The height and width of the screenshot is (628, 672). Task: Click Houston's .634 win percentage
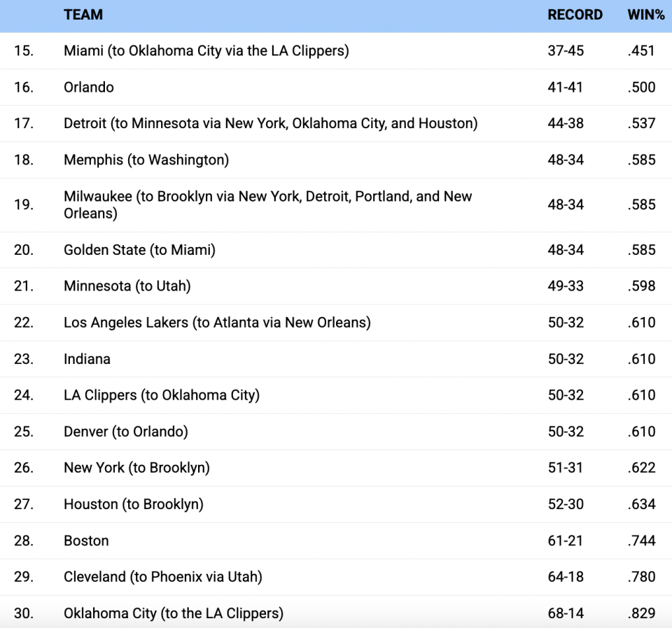point(642,504)
